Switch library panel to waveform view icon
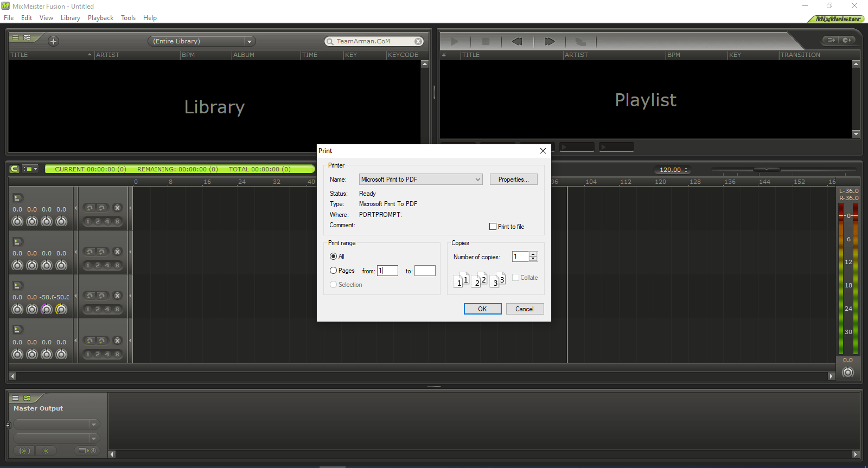 click(x=27, y=37)
